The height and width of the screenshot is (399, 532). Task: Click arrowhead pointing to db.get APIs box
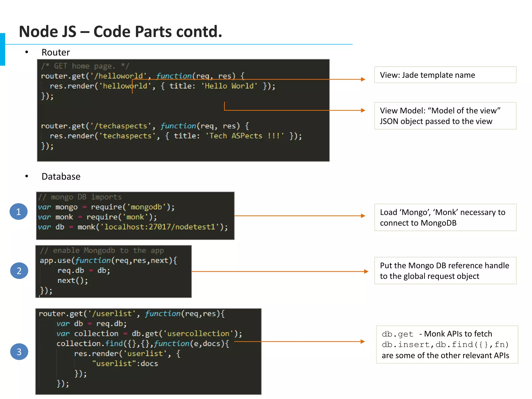[x=363, y=342]
